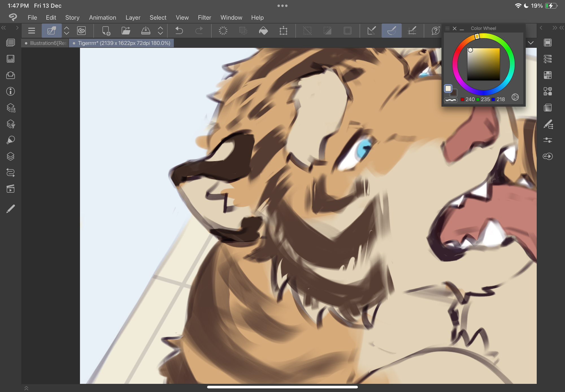
Task: Expand the Save options stepper arrows
Action: point(160,30)
